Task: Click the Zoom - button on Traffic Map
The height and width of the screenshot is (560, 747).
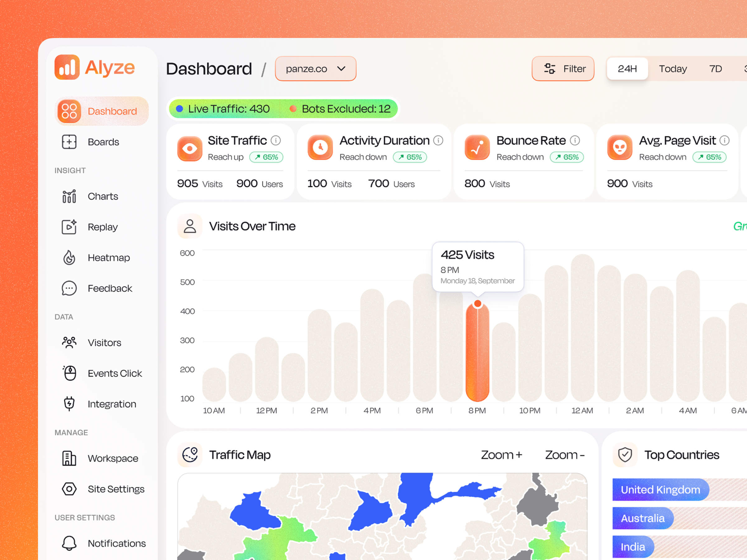Action: (564, 455)
